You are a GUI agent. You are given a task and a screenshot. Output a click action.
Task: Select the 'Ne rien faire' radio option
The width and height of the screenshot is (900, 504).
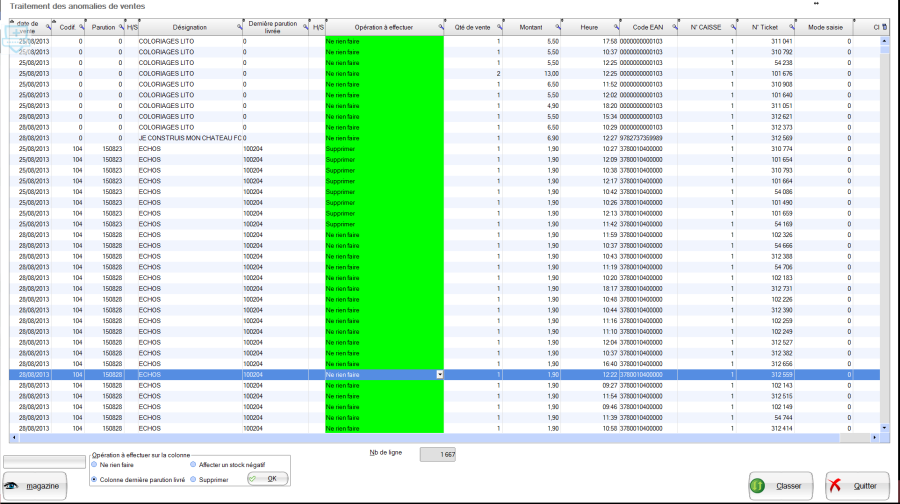[x=95, y=465]
